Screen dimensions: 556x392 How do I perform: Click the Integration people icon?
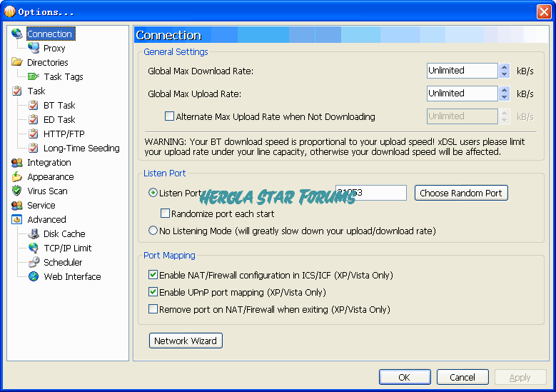17,162
